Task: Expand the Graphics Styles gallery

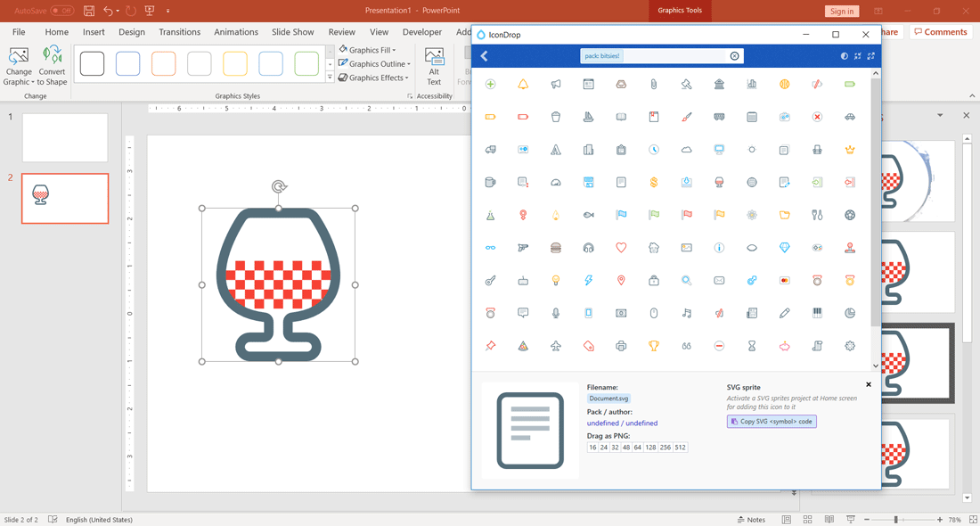Action: (330, 78)
